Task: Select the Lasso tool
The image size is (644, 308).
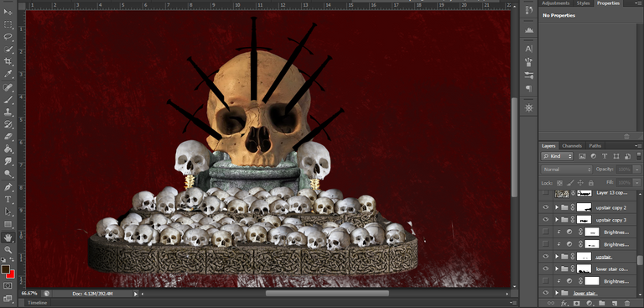Action: pos(8,37)
